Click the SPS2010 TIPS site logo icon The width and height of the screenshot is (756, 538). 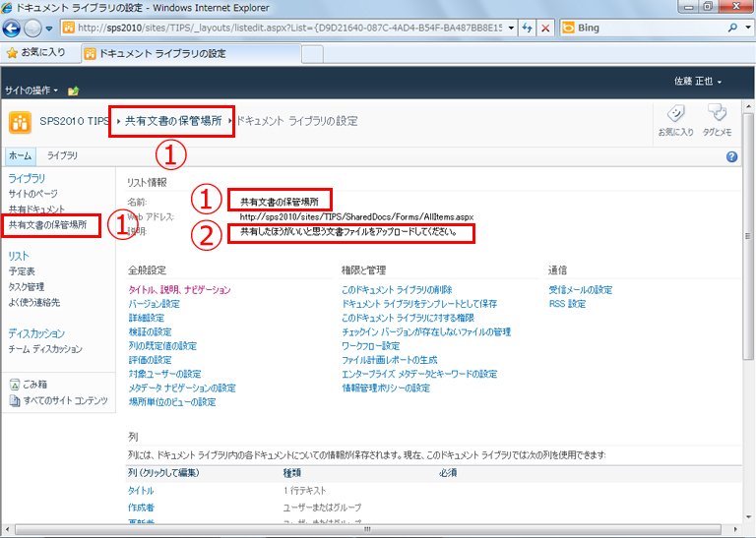(x=20, y=121)
